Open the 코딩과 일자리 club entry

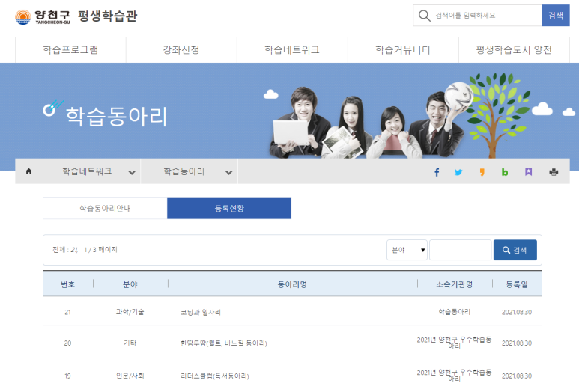click(x=201, y=313)
